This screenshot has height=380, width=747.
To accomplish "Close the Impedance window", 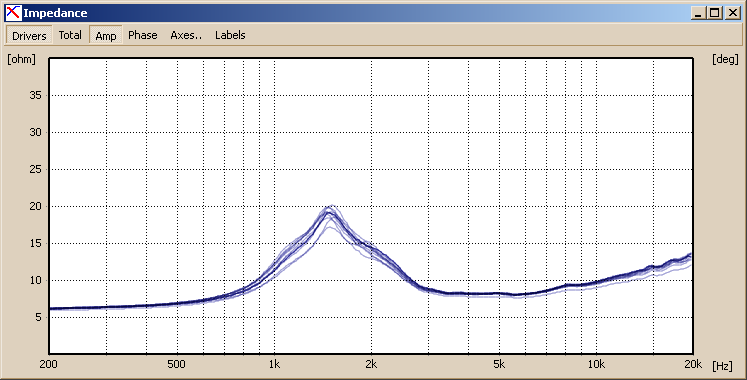I will coord(732,13).
